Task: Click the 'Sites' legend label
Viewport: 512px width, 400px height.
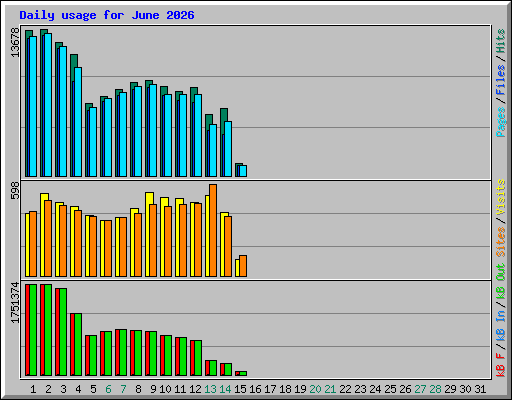Action: tap(500, 242)
